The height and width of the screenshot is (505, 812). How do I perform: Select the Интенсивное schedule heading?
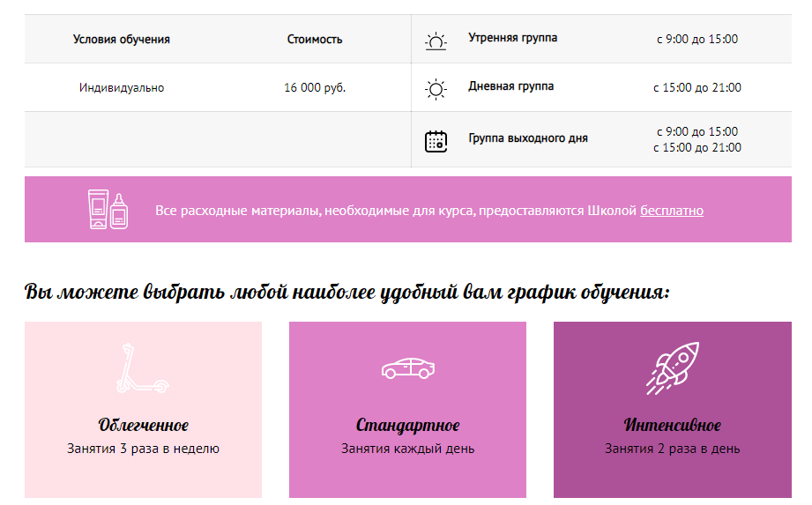[x=672, y=425]
